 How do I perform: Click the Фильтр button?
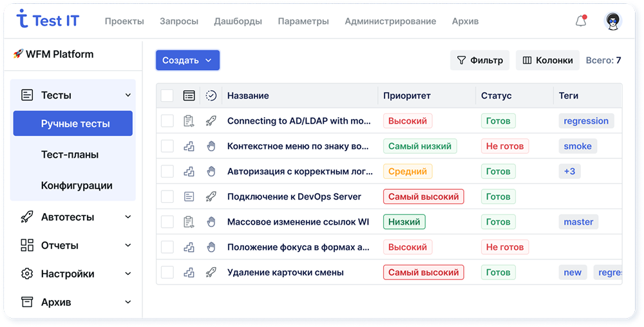click(x=480, y=61)
